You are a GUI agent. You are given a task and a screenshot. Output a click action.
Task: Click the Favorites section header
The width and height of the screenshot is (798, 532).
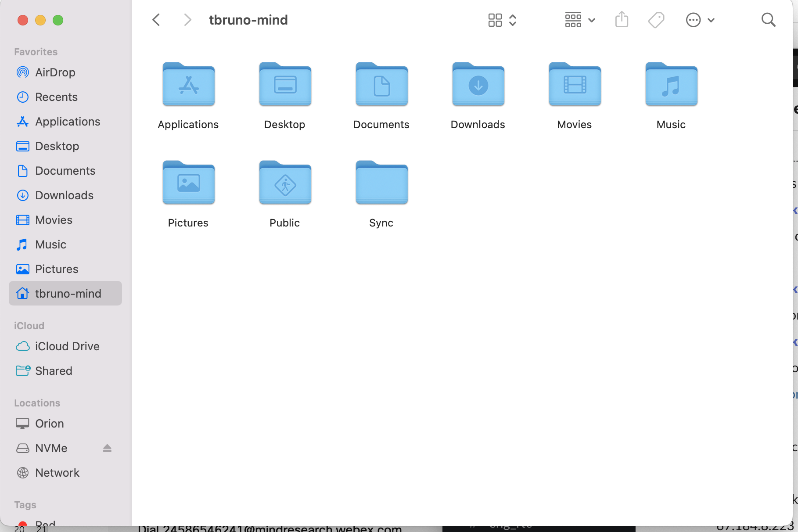point(36,52)
